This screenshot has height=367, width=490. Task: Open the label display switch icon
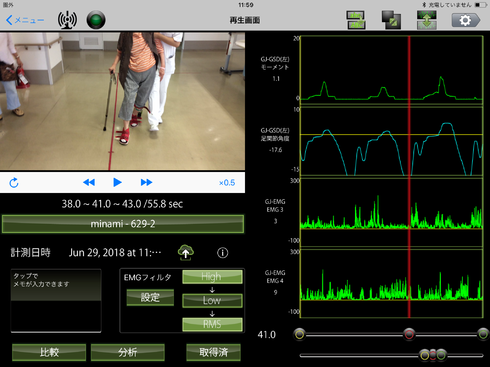point(356,20)
